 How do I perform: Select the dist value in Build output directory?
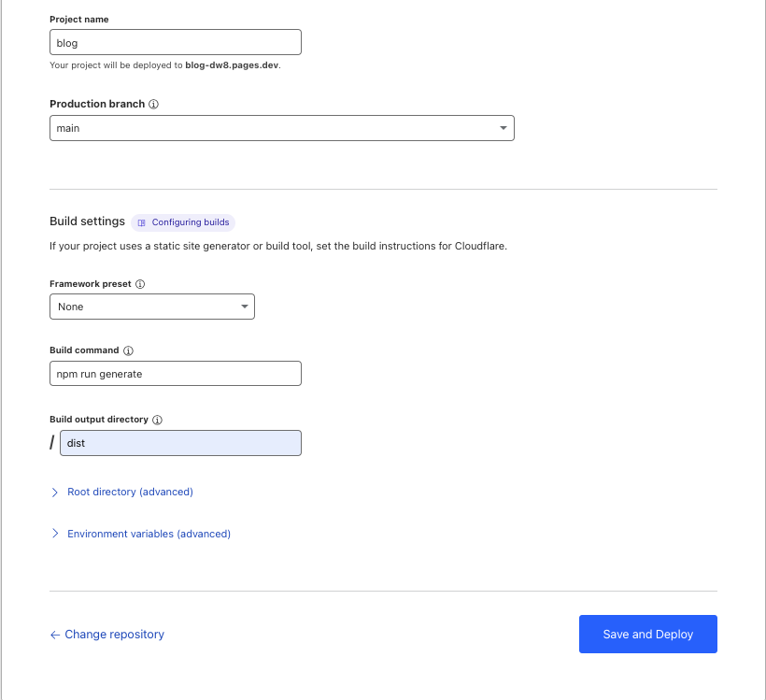[x=180, y=442]
